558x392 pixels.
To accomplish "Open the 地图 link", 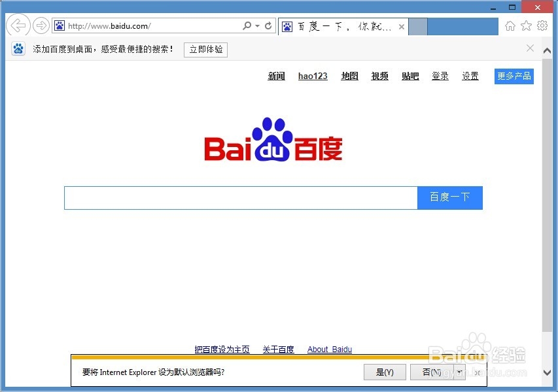I will pyautogui.click(x=349, y=76).
